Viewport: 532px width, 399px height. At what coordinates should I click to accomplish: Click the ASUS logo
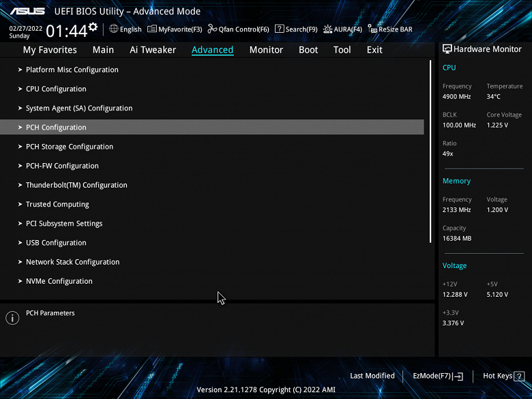(x=27, y=11)
